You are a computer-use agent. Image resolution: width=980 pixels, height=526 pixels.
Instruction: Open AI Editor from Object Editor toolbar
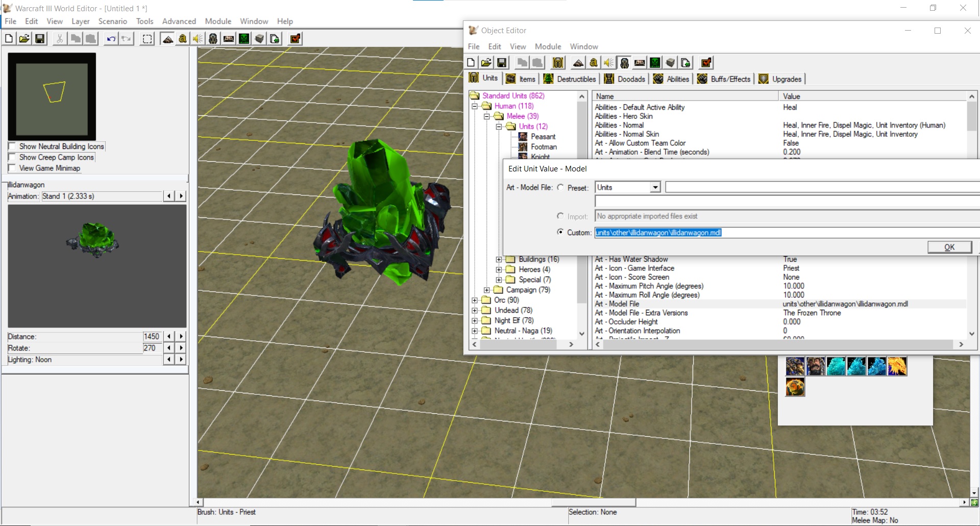(x=655, y=63)
